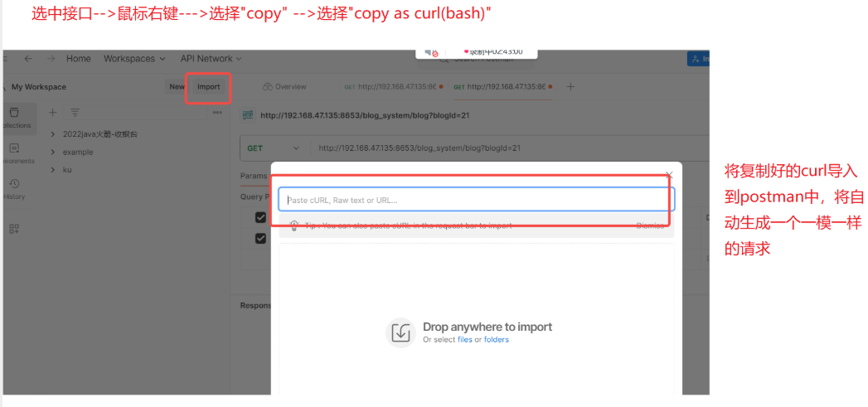
Task: Switch to the active second GET tab
Action: click(502, 87)
